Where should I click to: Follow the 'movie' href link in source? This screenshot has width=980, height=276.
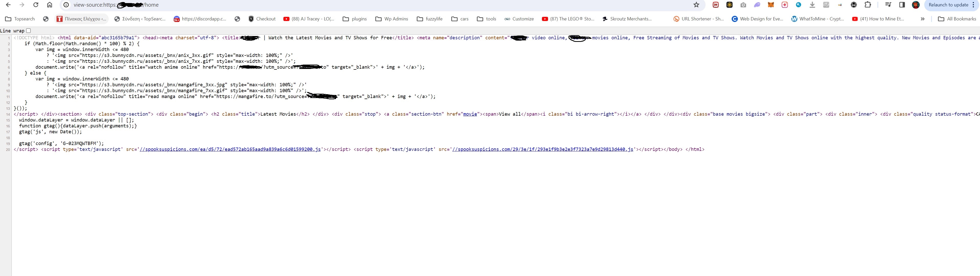click(x=470, y=114)
